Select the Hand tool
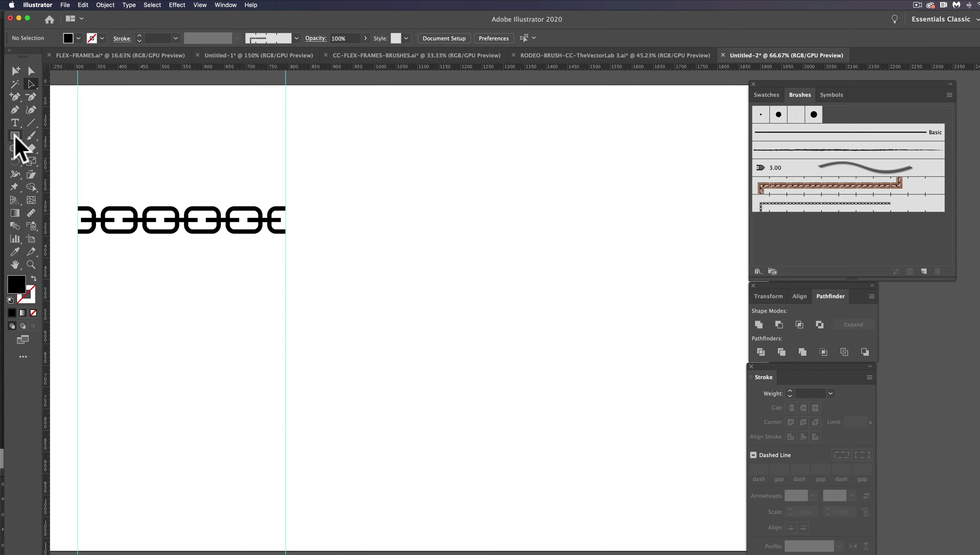The width and height of the screenshot is (980, 555). click(x=15, y=264)
